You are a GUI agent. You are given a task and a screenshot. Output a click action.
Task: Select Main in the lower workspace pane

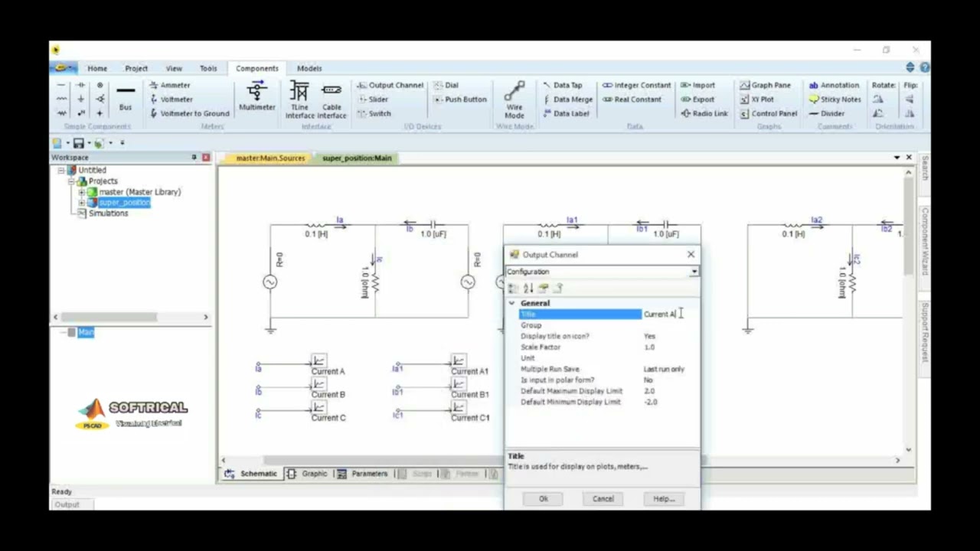85,332
